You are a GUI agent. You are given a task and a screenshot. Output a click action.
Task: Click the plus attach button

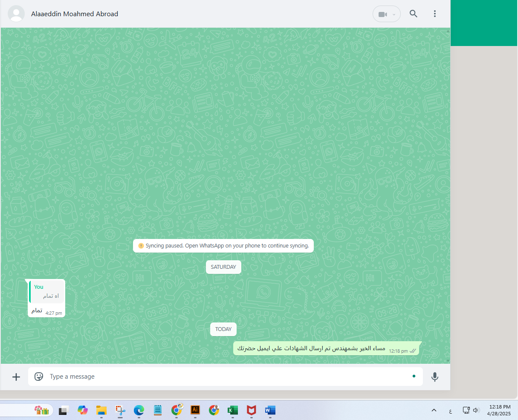(16, 377)
